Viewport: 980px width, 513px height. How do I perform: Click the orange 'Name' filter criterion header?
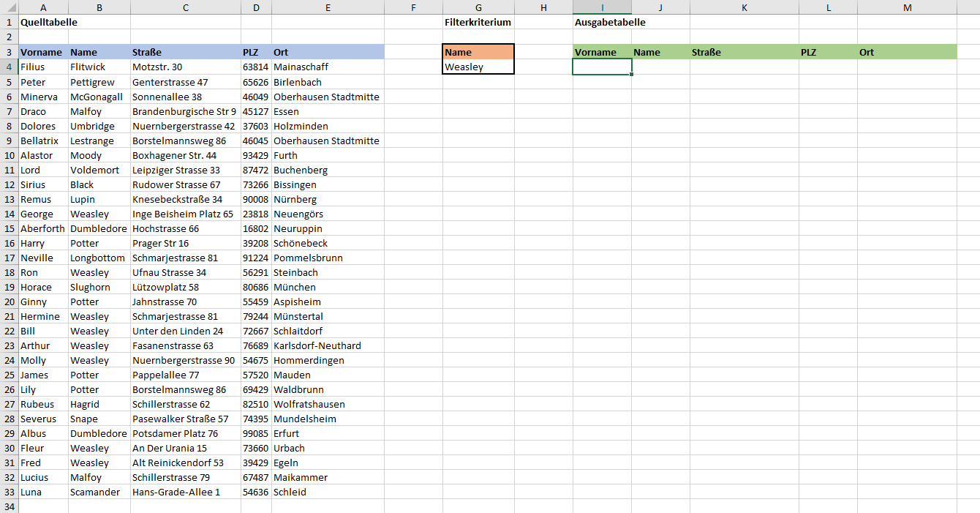(478, 52)
